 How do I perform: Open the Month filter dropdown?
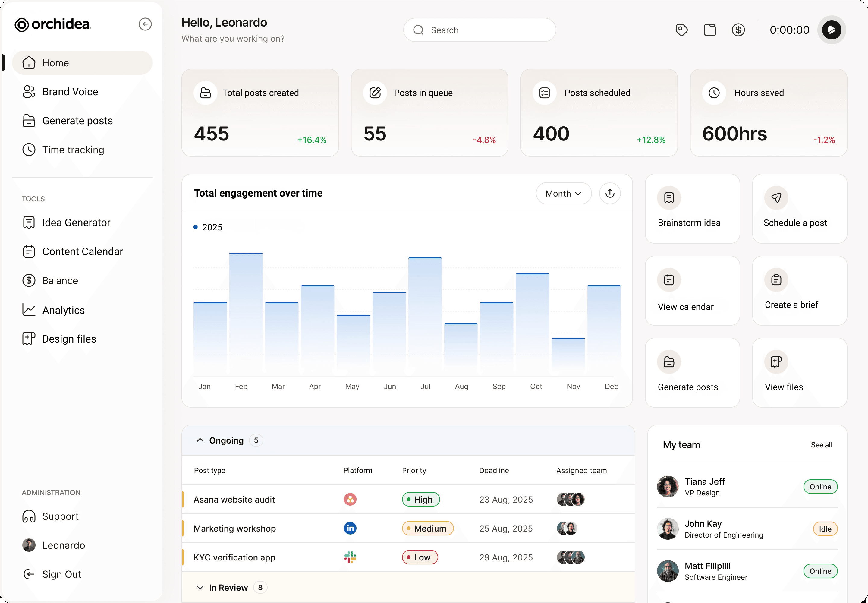coord(563,193)
